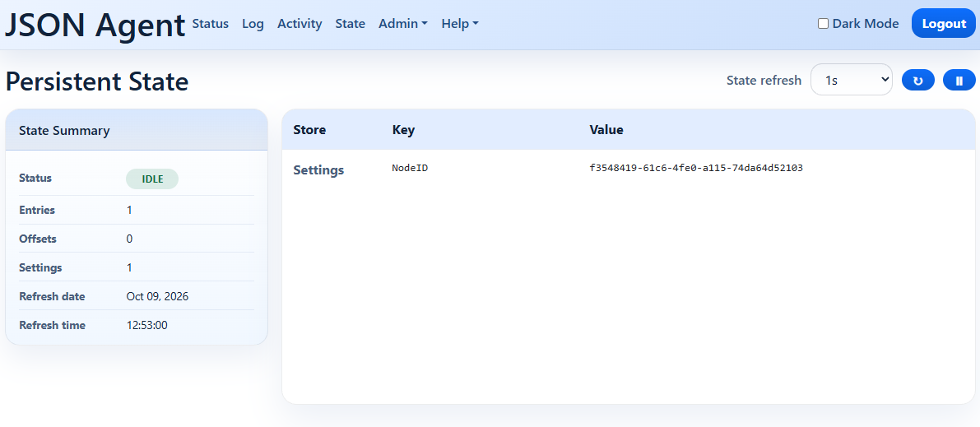
Task: Click the JSON Agent brand title
Action: pos(95,25)
